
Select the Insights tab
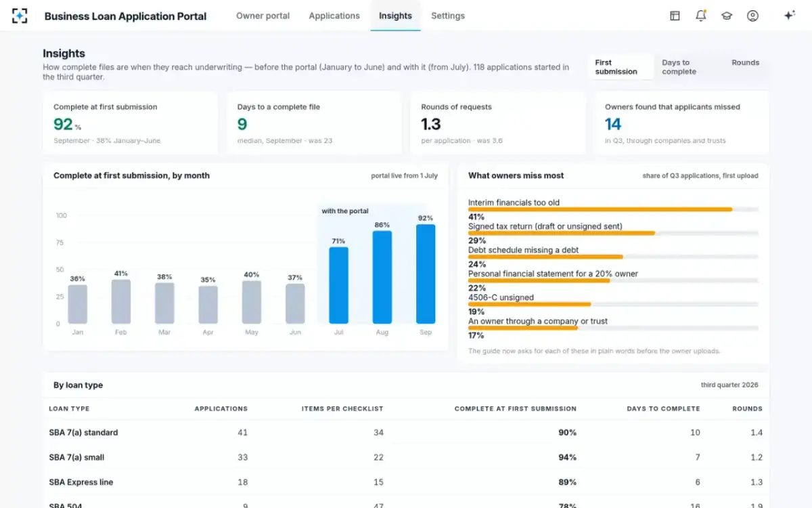pos(395,16)
